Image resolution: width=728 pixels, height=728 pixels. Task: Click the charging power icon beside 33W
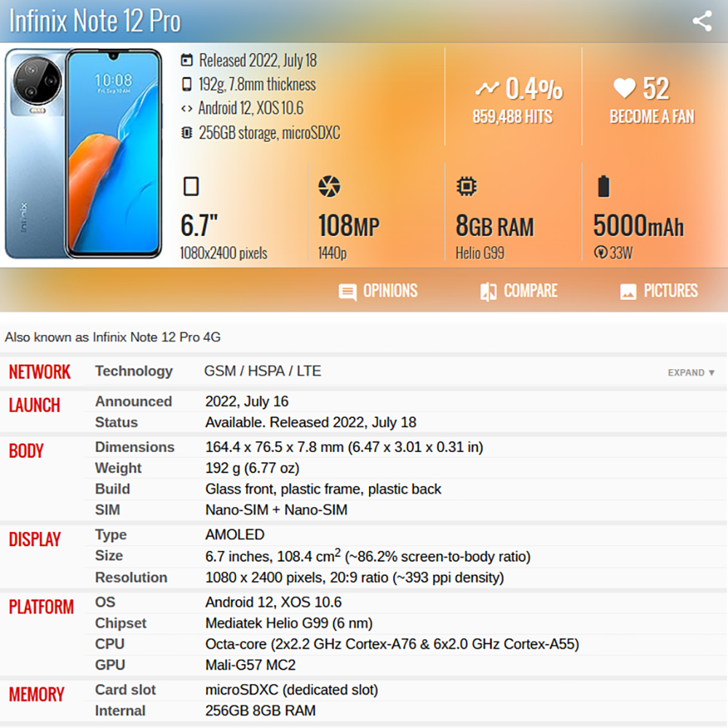click(x=601, y=253)
